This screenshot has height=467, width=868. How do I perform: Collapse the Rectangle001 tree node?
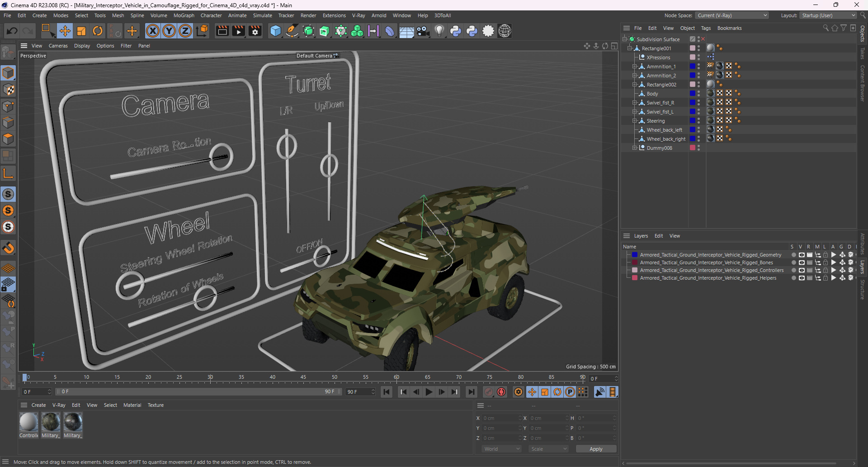click(630, 48)
